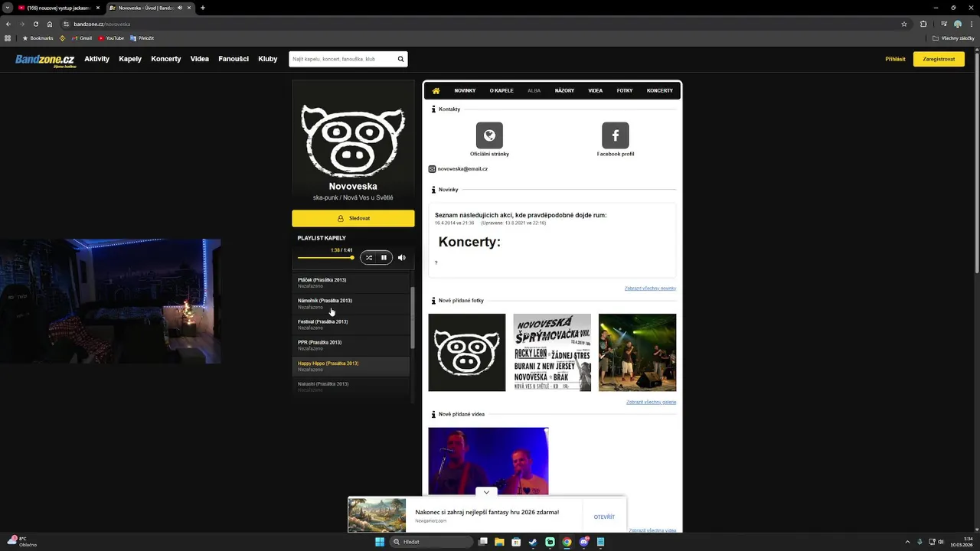Open the pig logo photo thumbnail
980x551 pixels.
(x=467, y=353)
